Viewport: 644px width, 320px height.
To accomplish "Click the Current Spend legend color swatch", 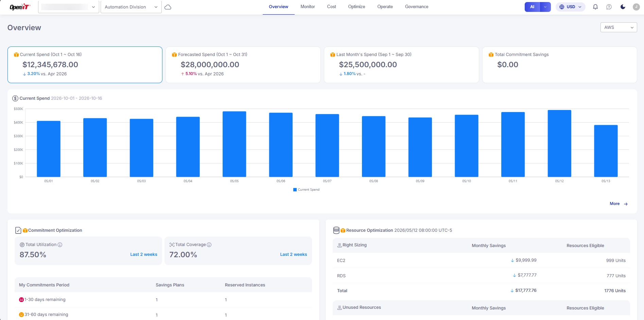I will click(295, 190).
